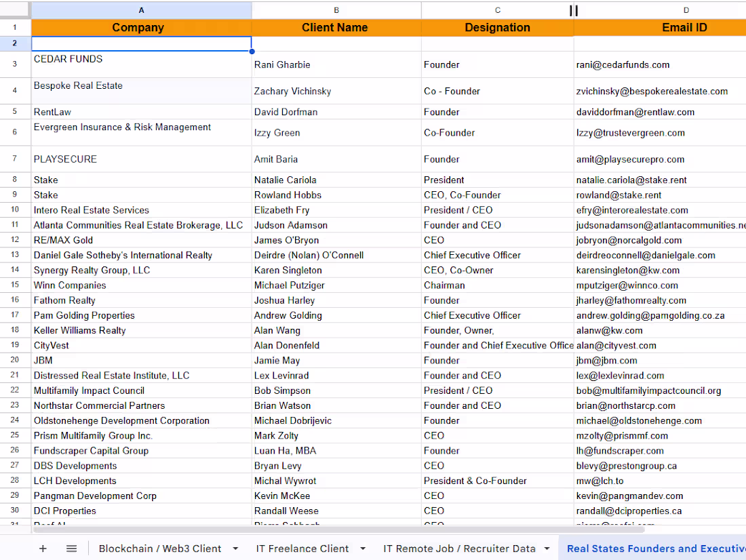Select Keller Williams Realty cell
This screenshot has height=560, width=746.
[141, 330]
